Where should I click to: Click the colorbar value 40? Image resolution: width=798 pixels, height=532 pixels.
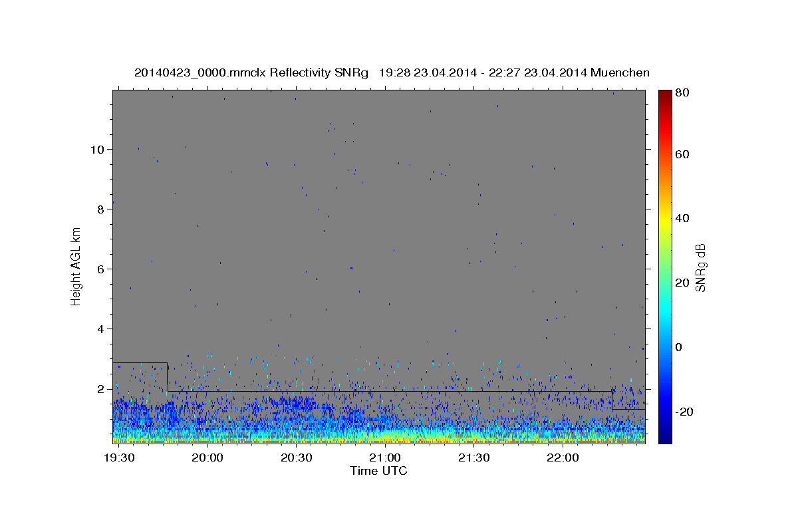(x=684, y=218)
